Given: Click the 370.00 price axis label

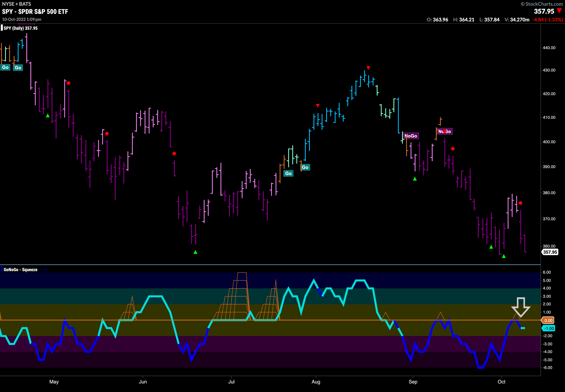Looking at the screenshot, I should (549, 219).
